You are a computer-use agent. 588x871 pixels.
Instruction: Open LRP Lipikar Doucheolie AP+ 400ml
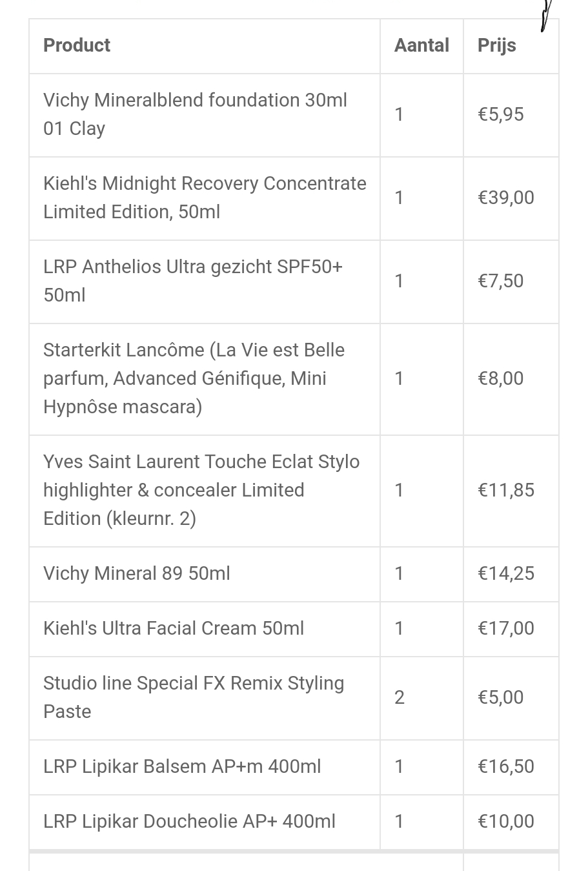189,821
